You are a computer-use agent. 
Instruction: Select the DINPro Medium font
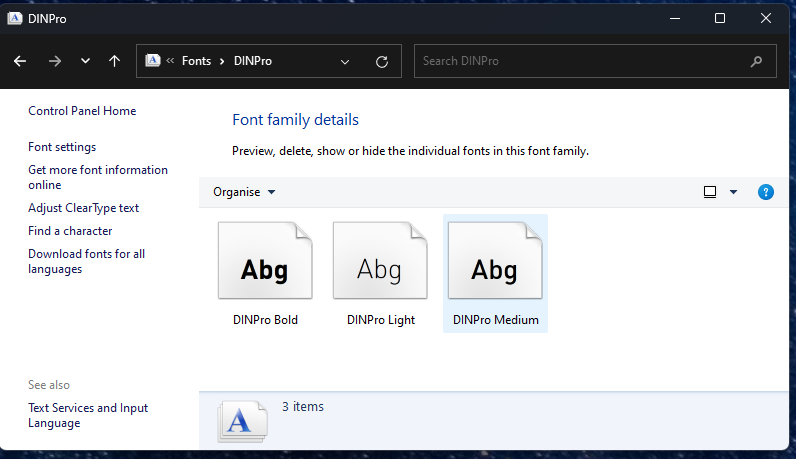point(495,272)
